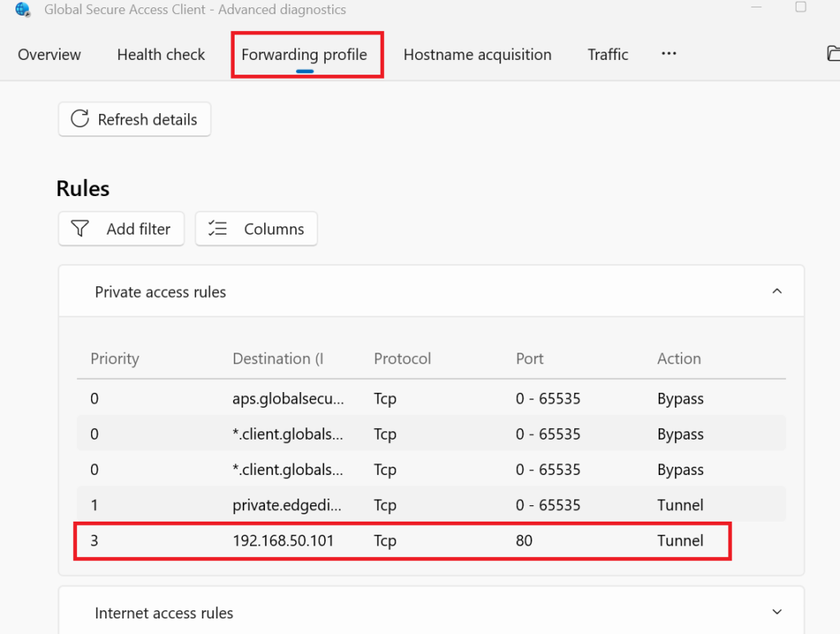
Task: Click the Add filter button
Action: tap(121, 229)
